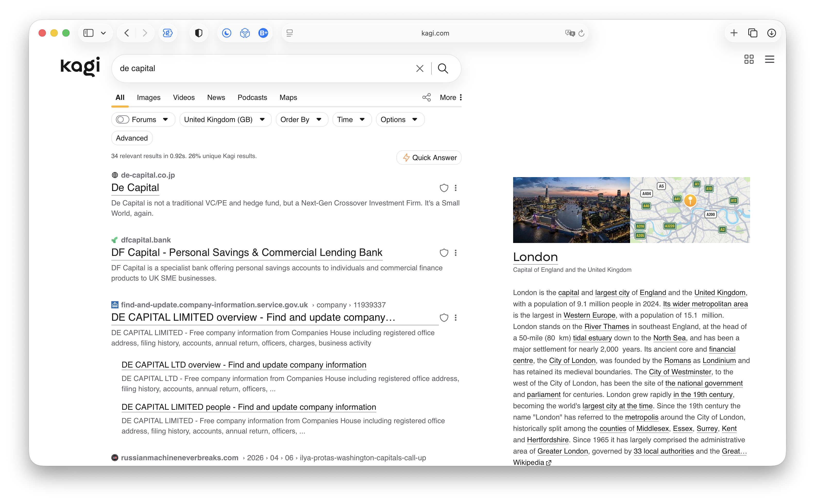Open the grid apps icon
This screenshot has height=504, width=815.
point(749,59)
